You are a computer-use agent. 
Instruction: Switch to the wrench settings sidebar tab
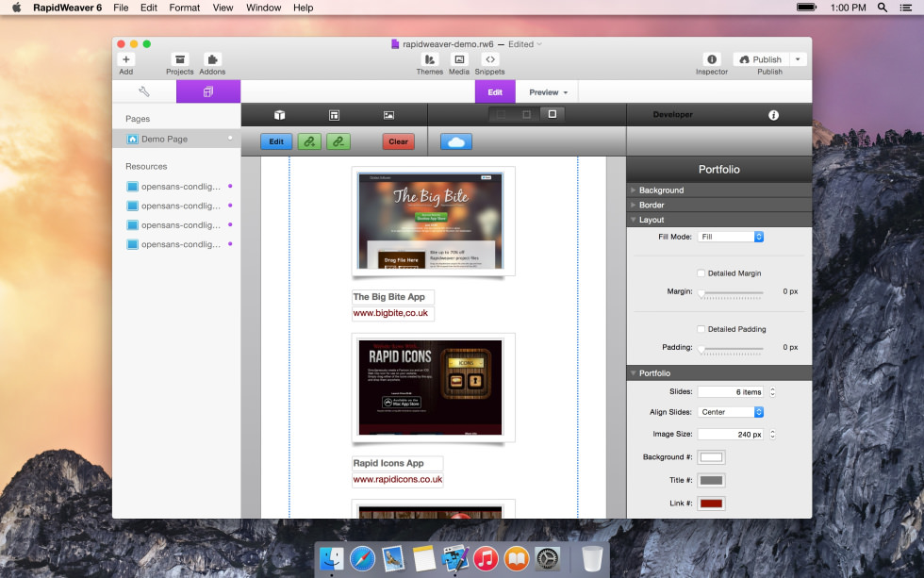pos(143,91)
